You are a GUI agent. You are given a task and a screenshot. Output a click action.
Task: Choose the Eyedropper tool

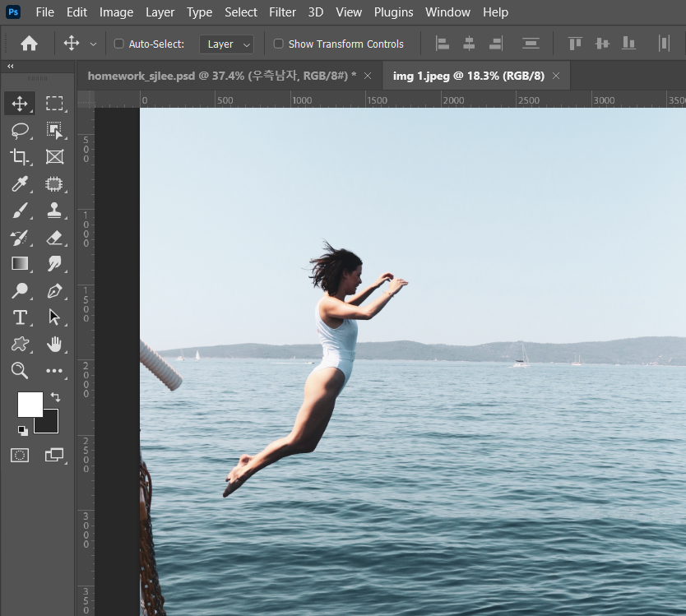click(x=20, y=183)
